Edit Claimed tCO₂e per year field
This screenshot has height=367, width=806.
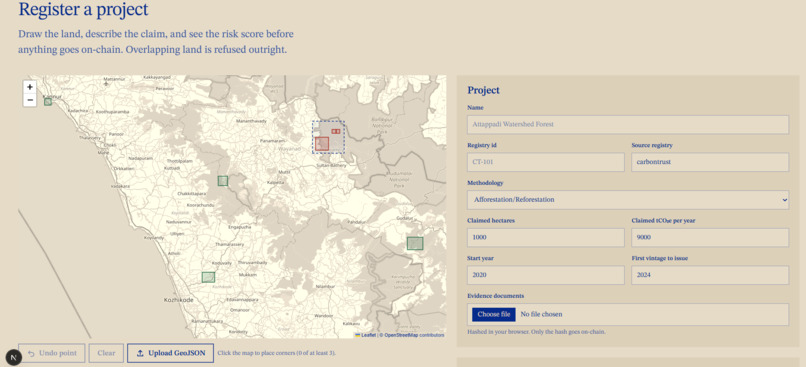(710, 237)
